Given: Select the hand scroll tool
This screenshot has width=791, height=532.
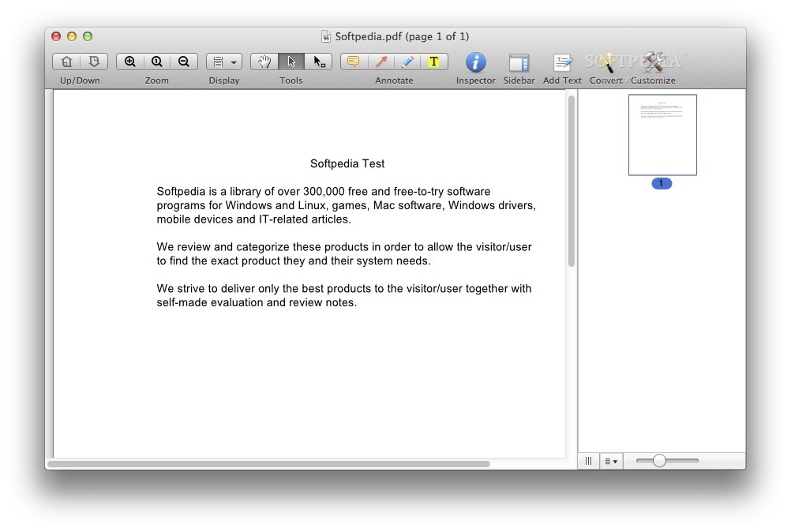Looking at the screenshot, I should [x=264, y=62].
